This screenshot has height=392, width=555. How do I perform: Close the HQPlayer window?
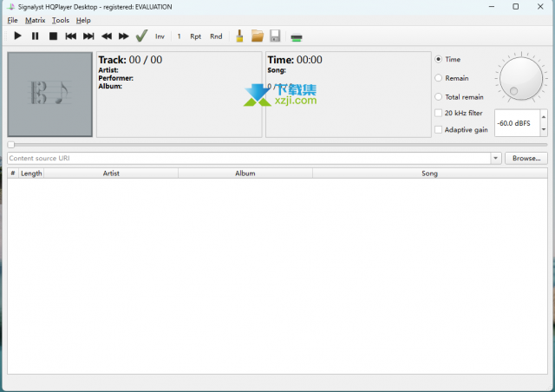click(540, 7)
